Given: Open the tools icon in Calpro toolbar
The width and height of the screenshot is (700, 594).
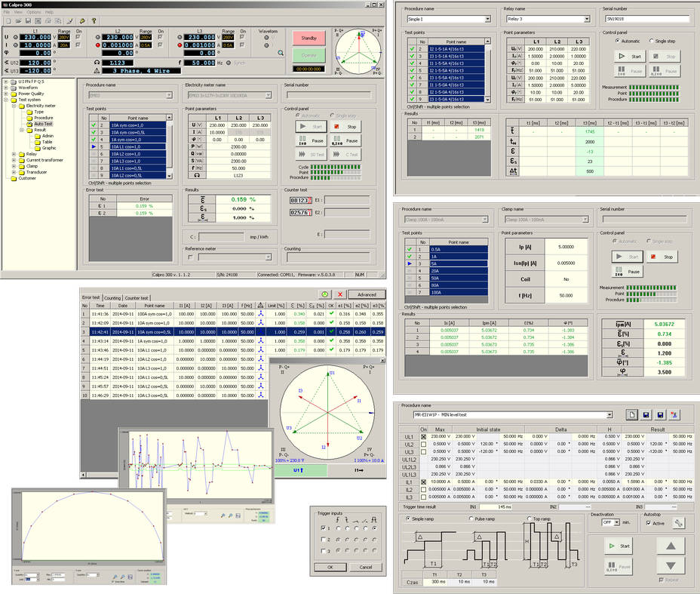Looking at the screenshot, I should pos(70,21).
